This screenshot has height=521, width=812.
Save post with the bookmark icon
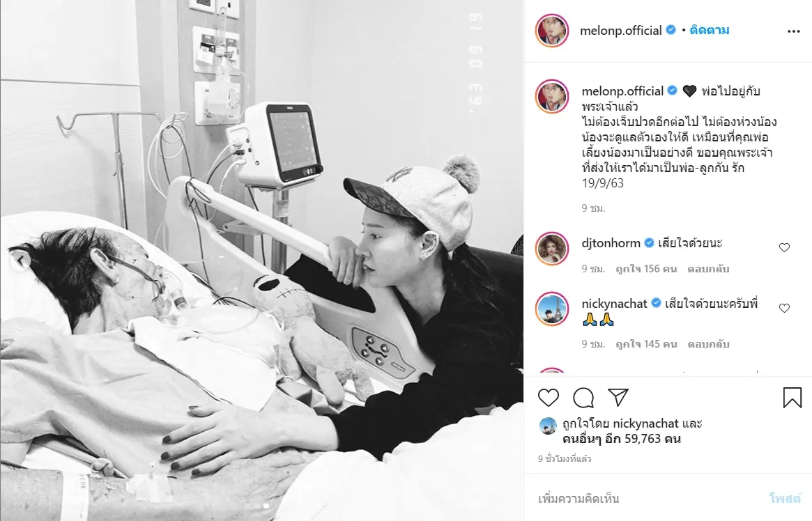792,397
